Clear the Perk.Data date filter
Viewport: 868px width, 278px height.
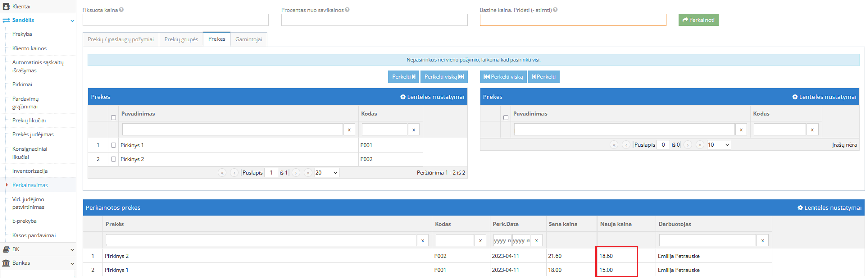(x=536, y=241)
